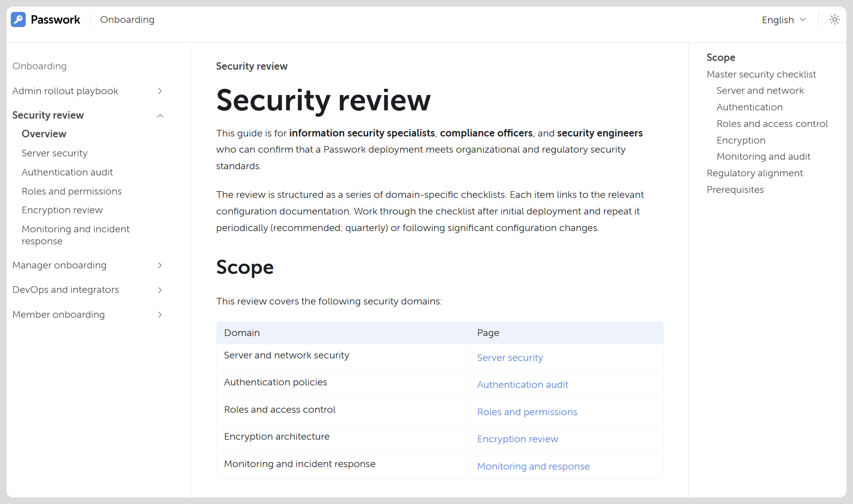
Task: Open the English language dropdown
Action: click(784, 20)
